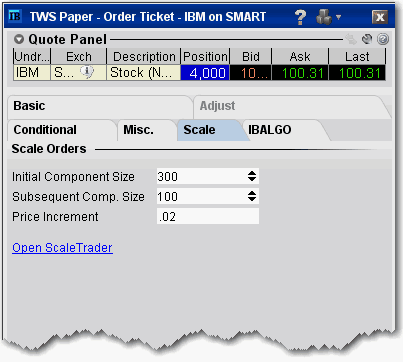This screenshot has width=403, height=362.
Task: Click the Last price 100.31 cell
Action: [357, 72]
